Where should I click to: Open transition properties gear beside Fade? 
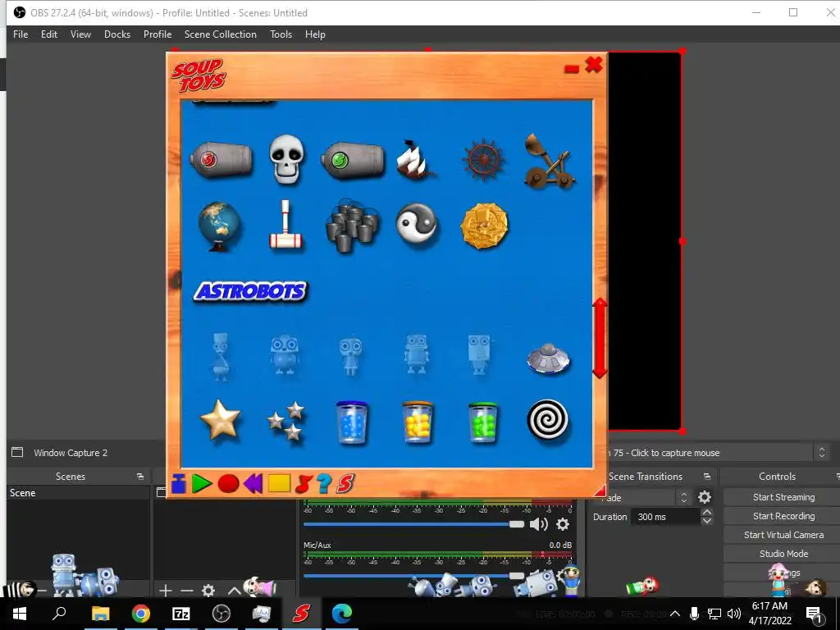click(705, 497)
